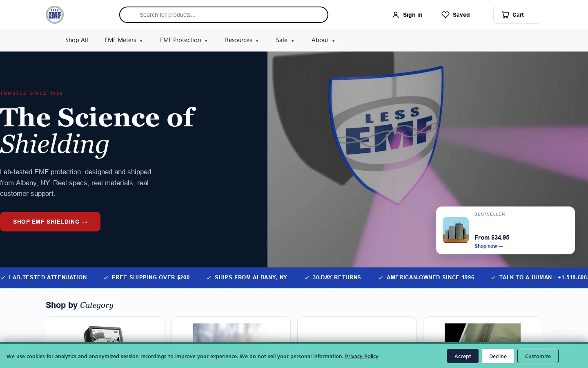Viewport: 588px width, 368px height.
Task: Customize cookie preferences
Action: tap(538, 356)
